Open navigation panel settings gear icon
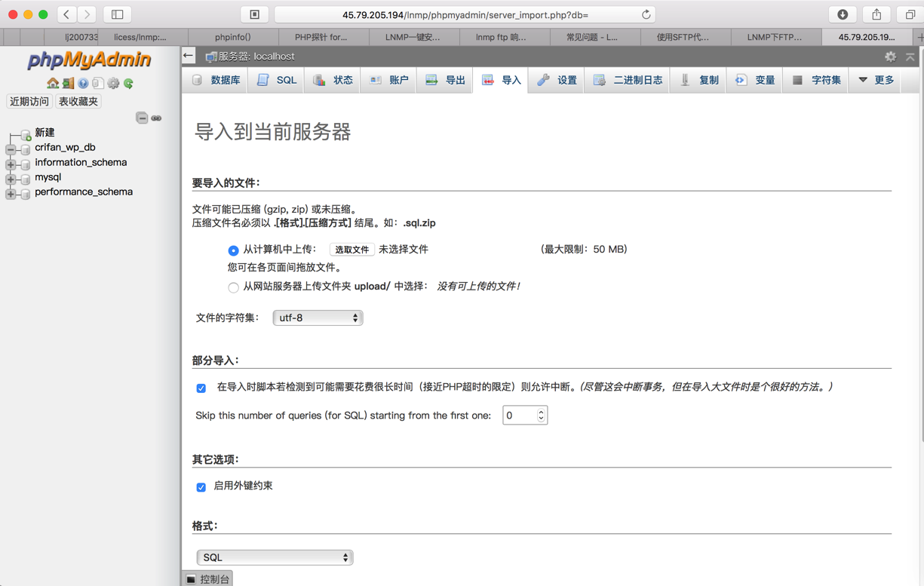The height and width of the screenshot is (586, 924). (x=113, y=84)
